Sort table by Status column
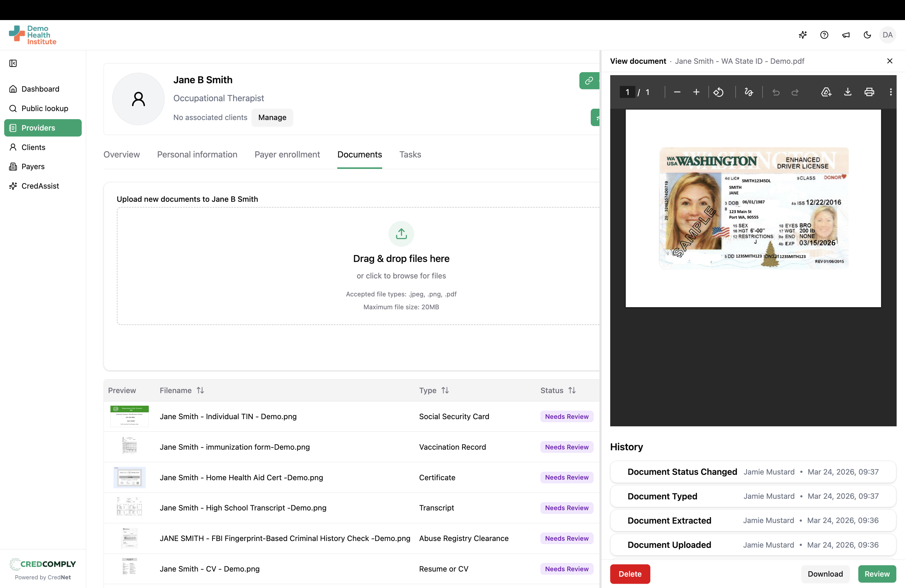The width and height of the screenshot is (905, 588). tap(572, 390)
